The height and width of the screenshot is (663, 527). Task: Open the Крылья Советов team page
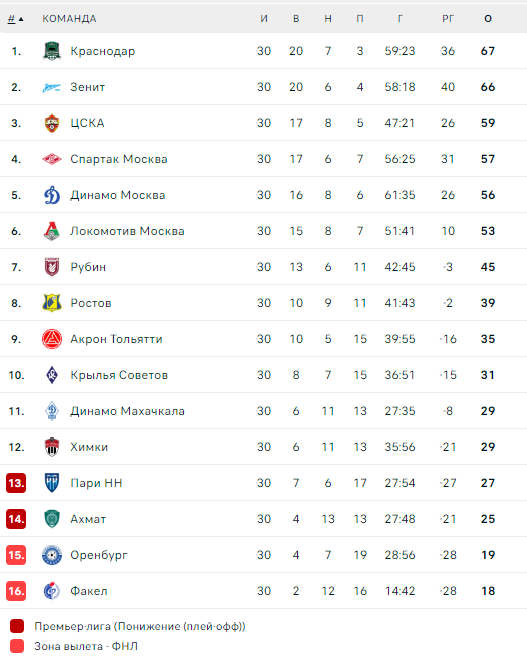click(119, 375)
